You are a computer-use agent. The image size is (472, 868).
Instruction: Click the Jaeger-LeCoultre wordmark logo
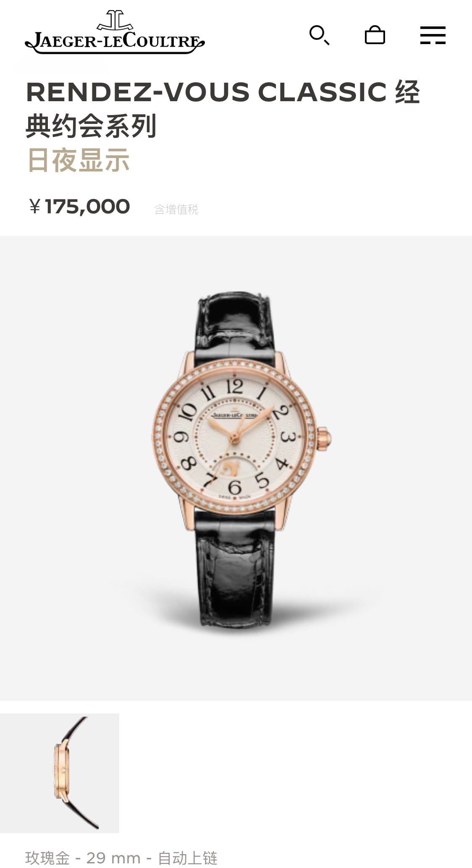tap(115, 42)
